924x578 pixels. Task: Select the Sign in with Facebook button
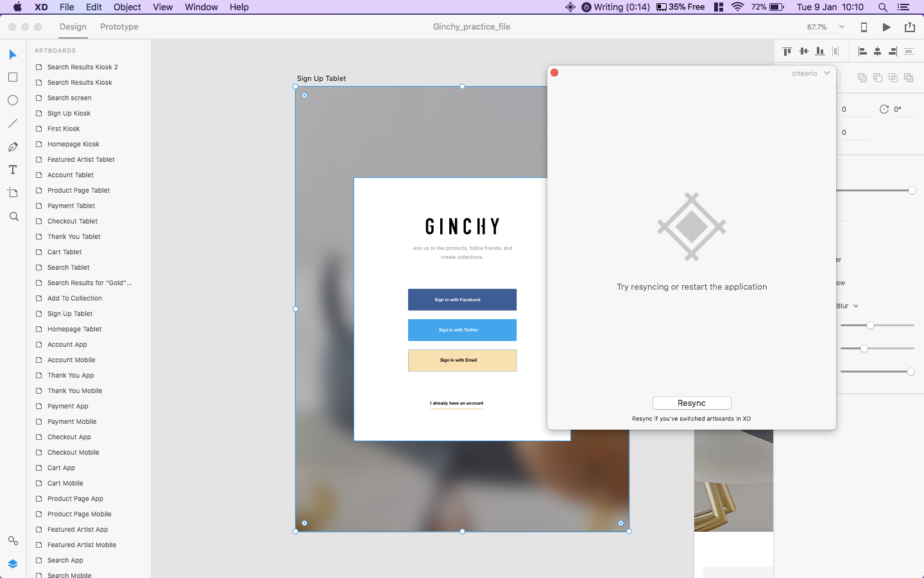(462, 300)
